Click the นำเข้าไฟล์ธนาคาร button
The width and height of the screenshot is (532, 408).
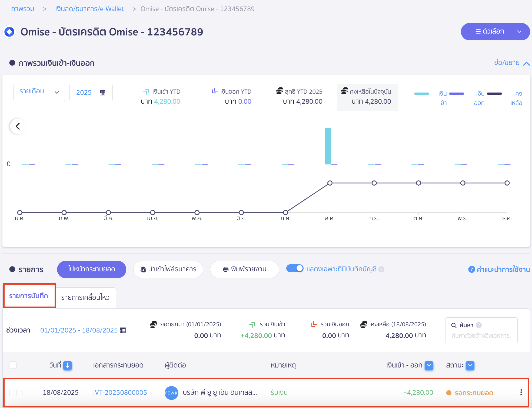[168, 269]
